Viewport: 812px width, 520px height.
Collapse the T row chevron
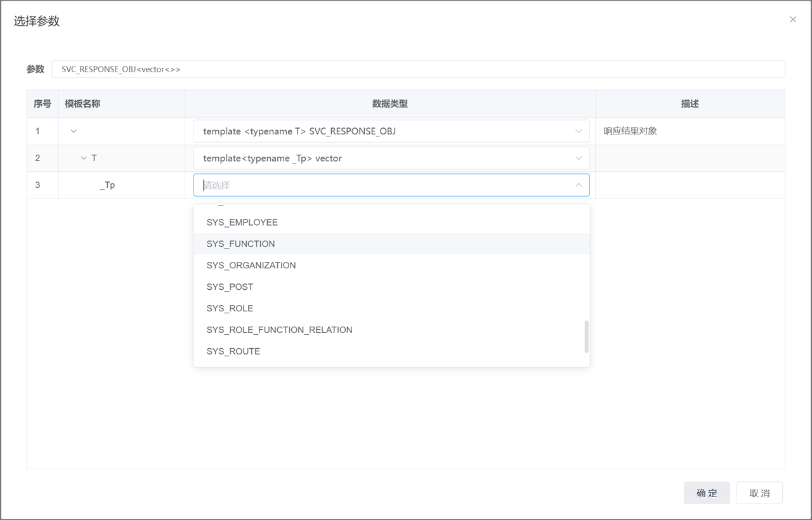point(84,158)
